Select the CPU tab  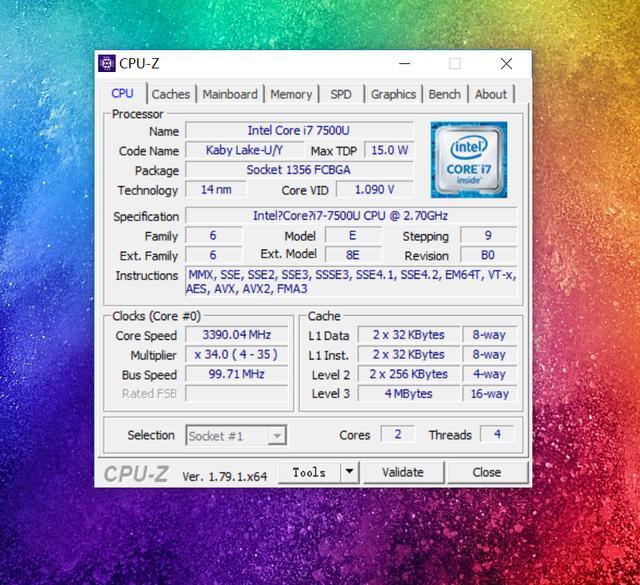[x=122, y=93]
